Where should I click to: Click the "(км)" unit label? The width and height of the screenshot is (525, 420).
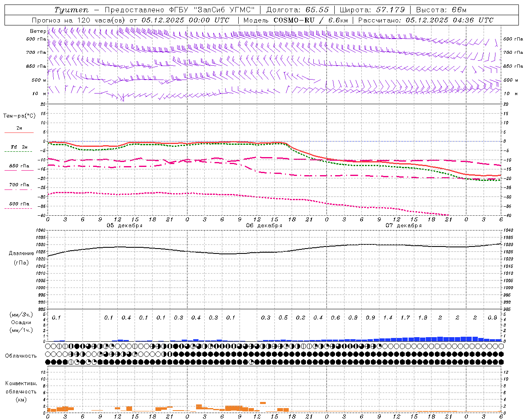[21, 399]
